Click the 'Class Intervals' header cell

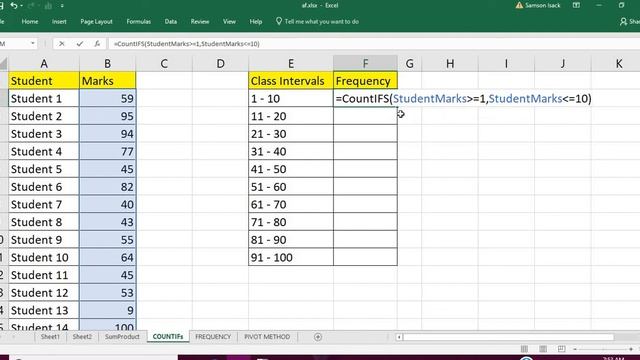[x=291, y=81]
